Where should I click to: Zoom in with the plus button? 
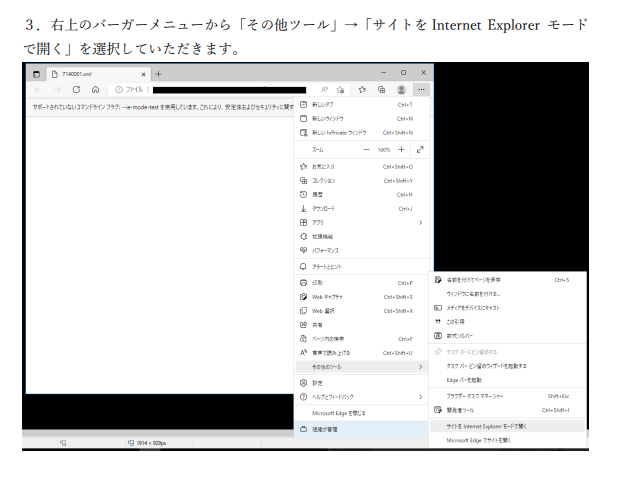coord(402,149)
